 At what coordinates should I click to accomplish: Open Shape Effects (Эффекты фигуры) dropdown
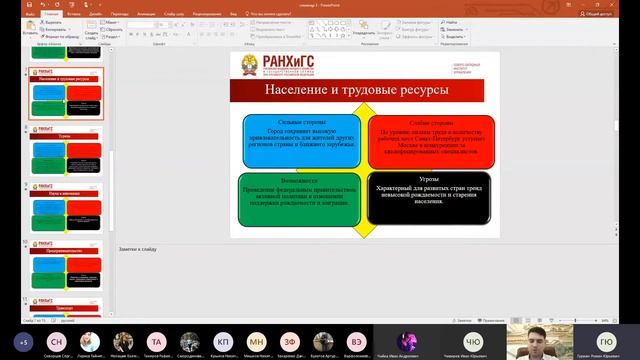pyautogui.click(x=414, y=37)
